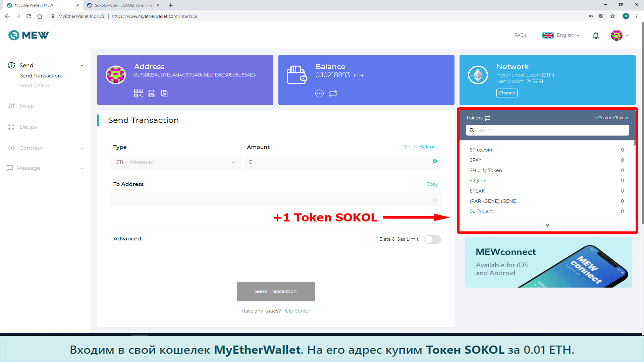This screenshot has width=644, height=362.
Task: Open the browser home page
Action: [x=40, y=16]
